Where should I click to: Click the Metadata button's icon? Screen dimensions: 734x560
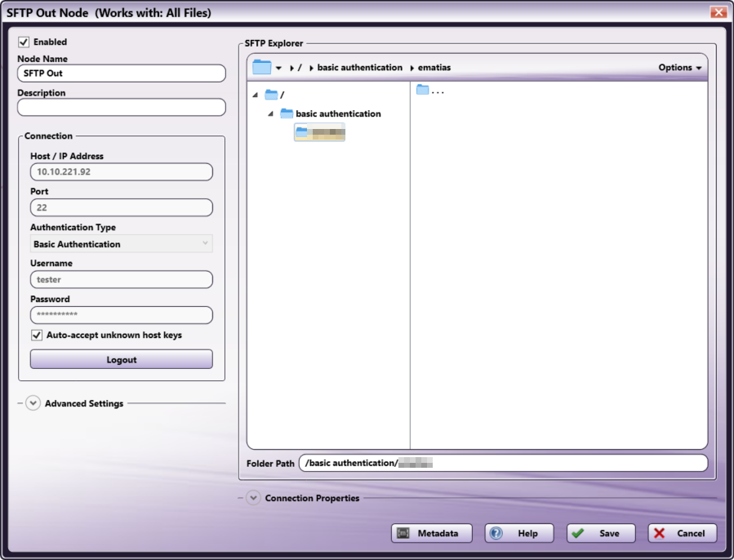(x=403, y=533)
